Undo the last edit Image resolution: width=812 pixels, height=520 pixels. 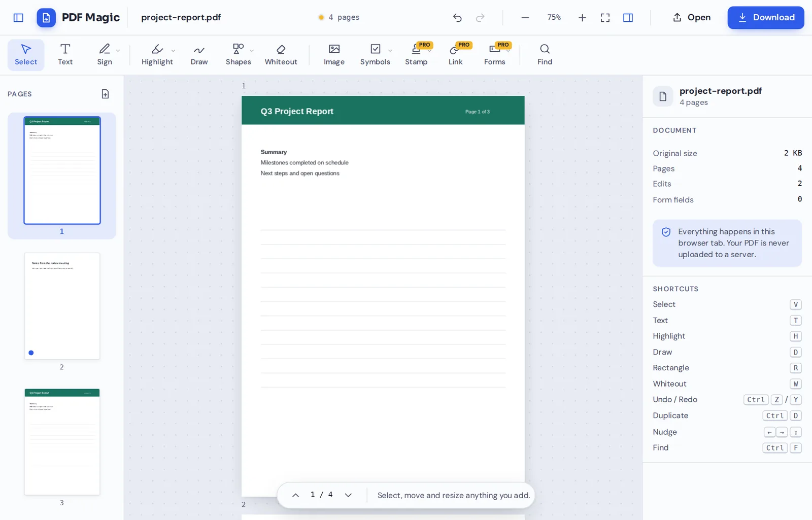[457, 18]
